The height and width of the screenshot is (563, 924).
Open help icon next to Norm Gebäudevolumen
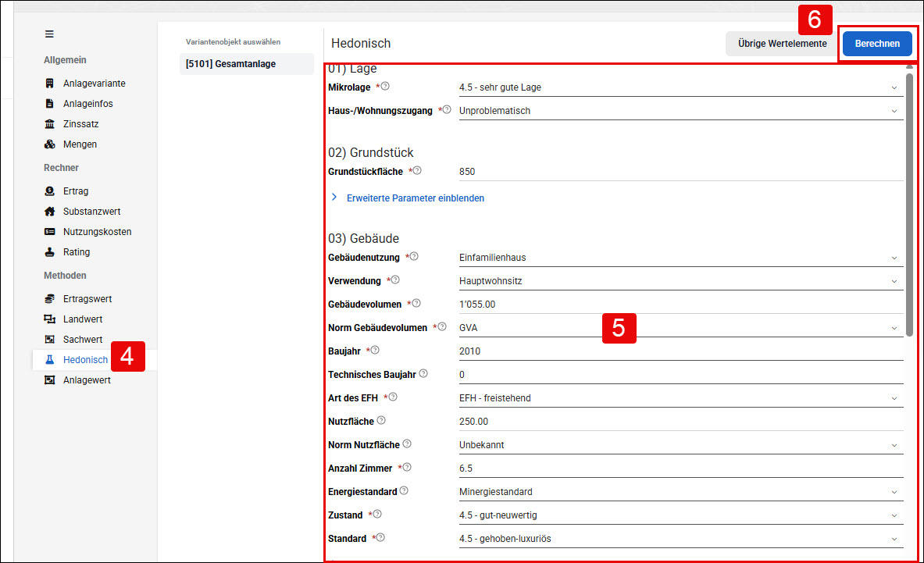tap(442, 326)
